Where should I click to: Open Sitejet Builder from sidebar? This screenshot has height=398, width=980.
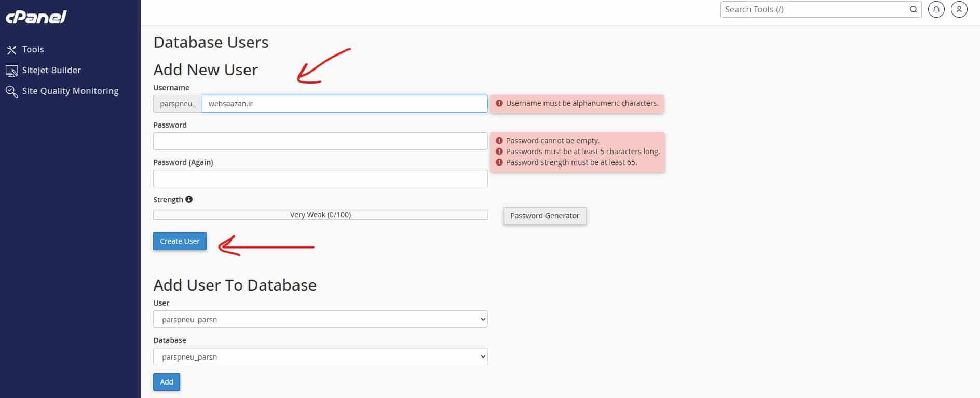pos(51,70)
